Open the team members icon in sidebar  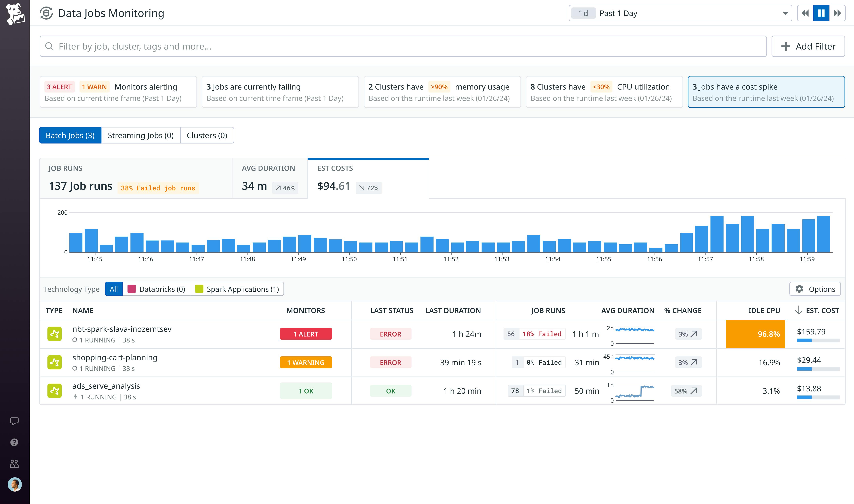coord(14,463)
